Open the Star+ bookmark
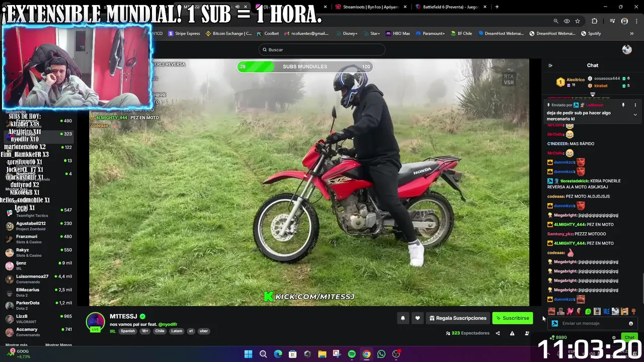Viewport: 644px width, 362px height. point(371,34)
